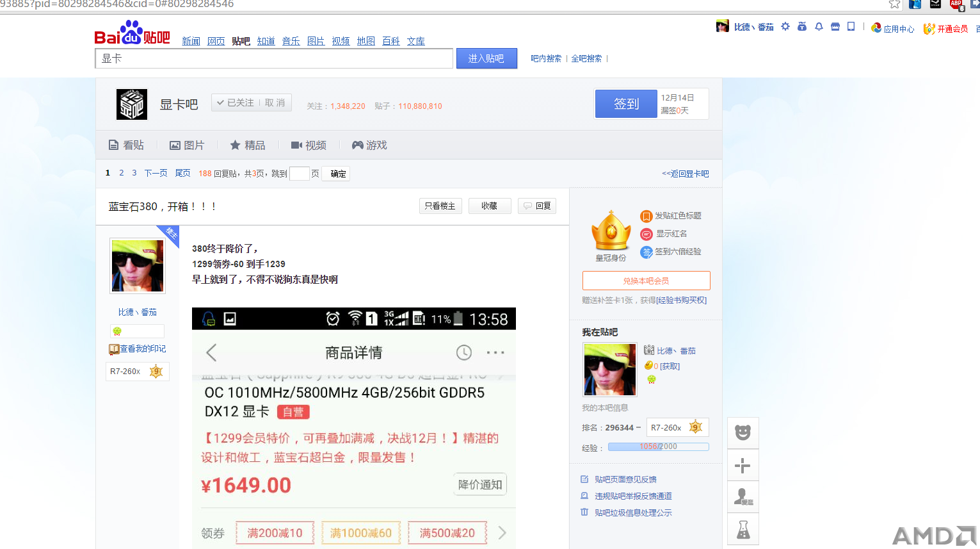Open the 游戏 tab
The height and width of the screenshot is (549, 980).
[x=369, y=145]
